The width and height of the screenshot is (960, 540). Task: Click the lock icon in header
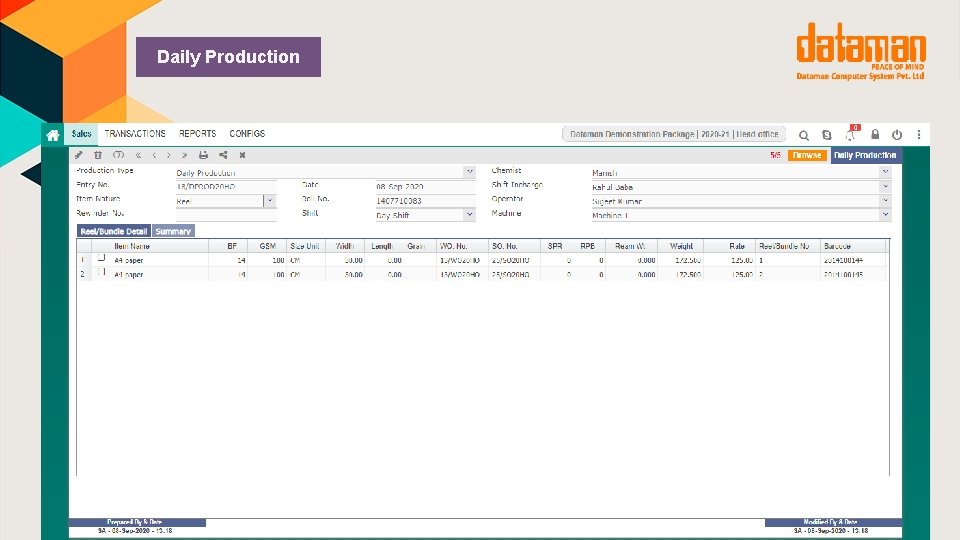(x=875, y=134)
